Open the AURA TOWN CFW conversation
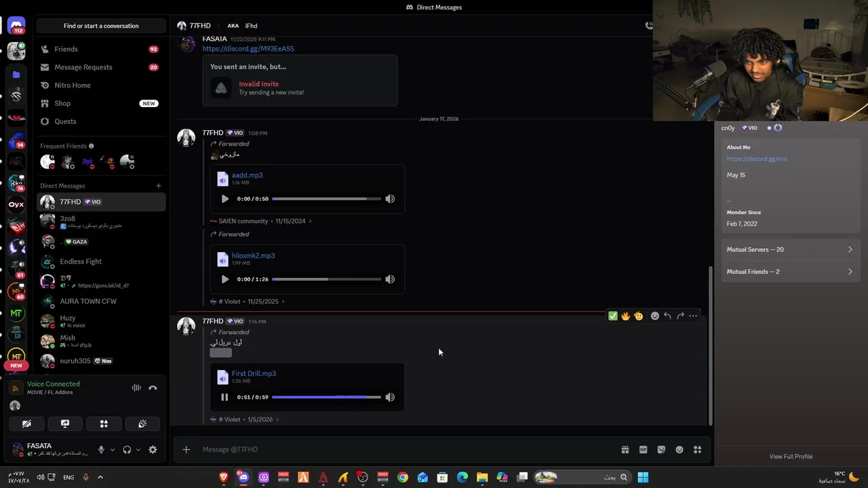868x488 pixels. (x=101, y=301)
